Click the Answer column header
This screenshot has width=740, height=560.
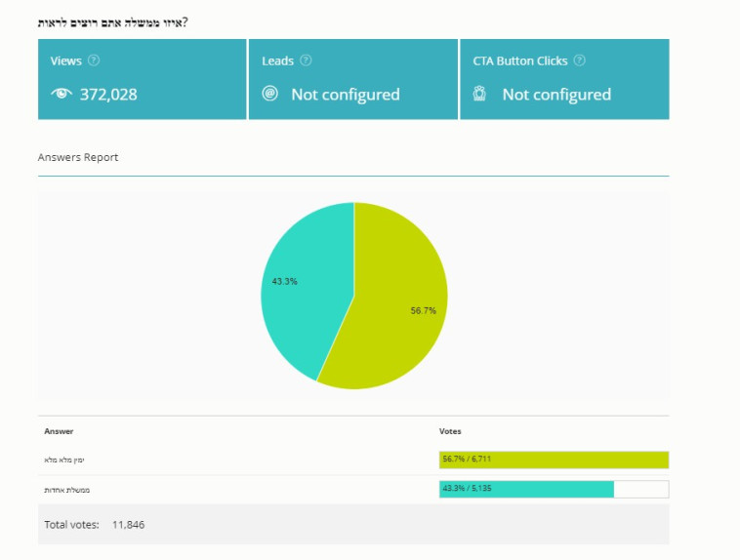click(x=59, y=430)
